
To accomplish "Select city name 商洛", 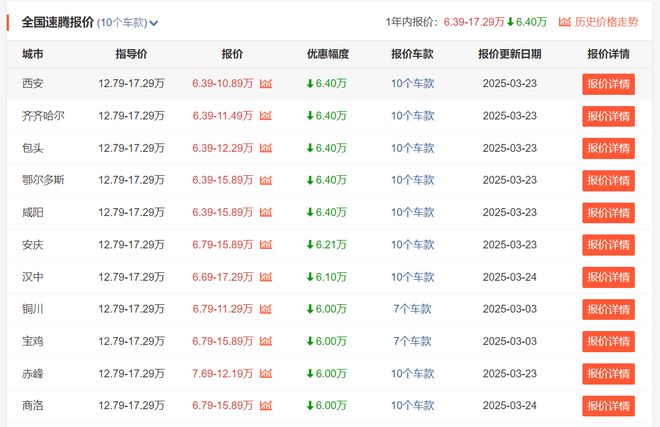I will coord(32,406).
